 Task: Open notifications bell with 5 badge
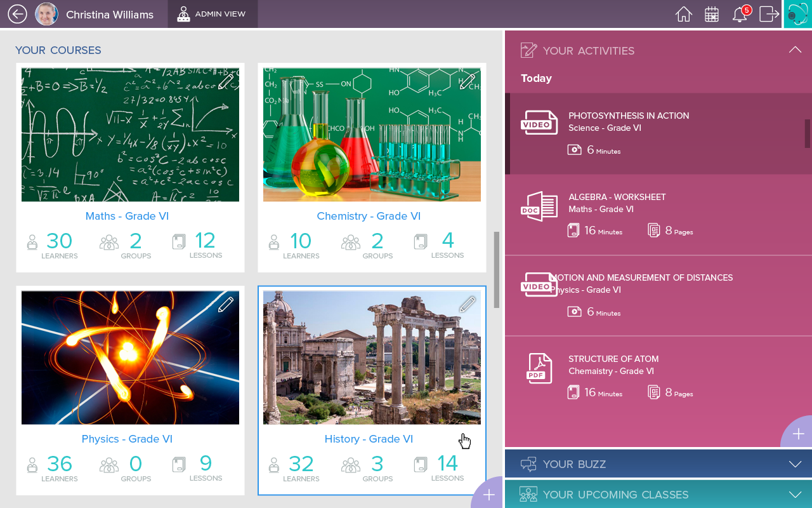pyautogui.click(x=740, y=13)
